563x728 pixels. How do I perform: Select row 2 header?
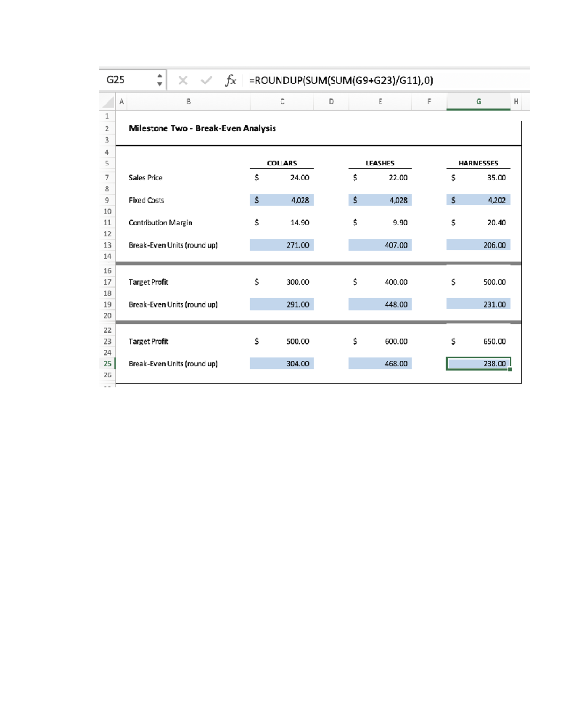108,128
